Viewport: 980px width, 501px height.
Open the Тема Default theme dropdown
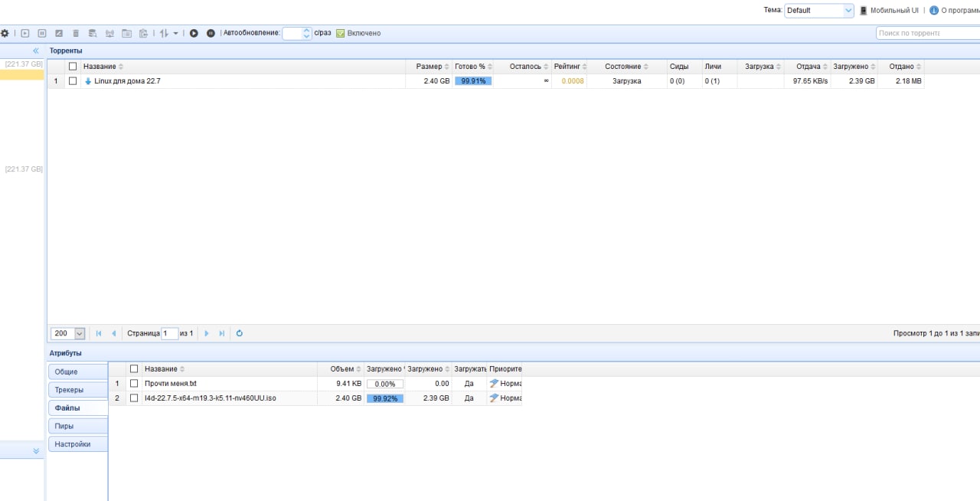(848, 11)
